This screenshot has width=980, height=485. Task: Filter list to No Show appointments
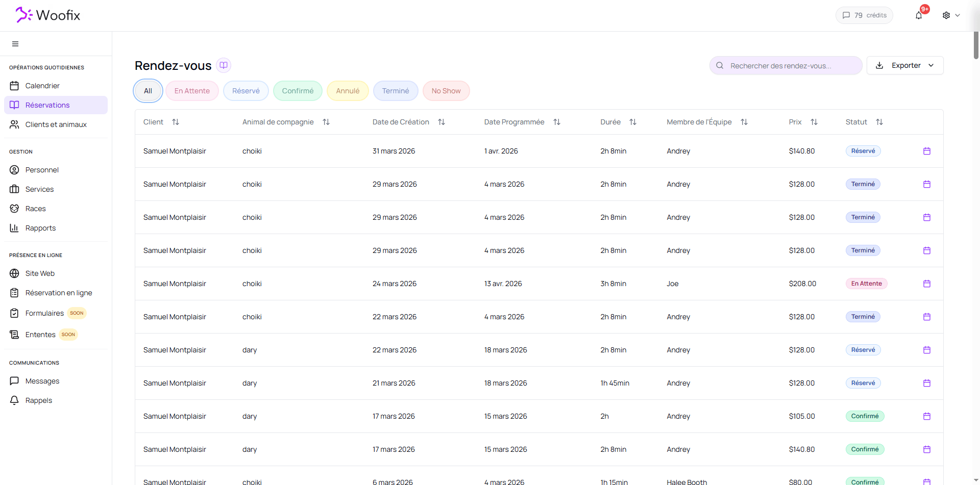[446, 91]
